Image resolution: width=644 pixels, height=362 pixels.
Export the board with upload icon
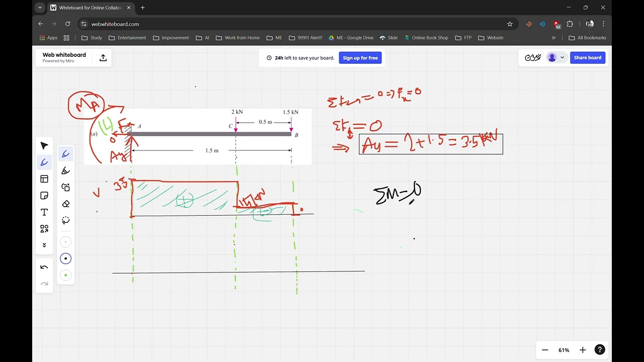click(x=103, y=58)
